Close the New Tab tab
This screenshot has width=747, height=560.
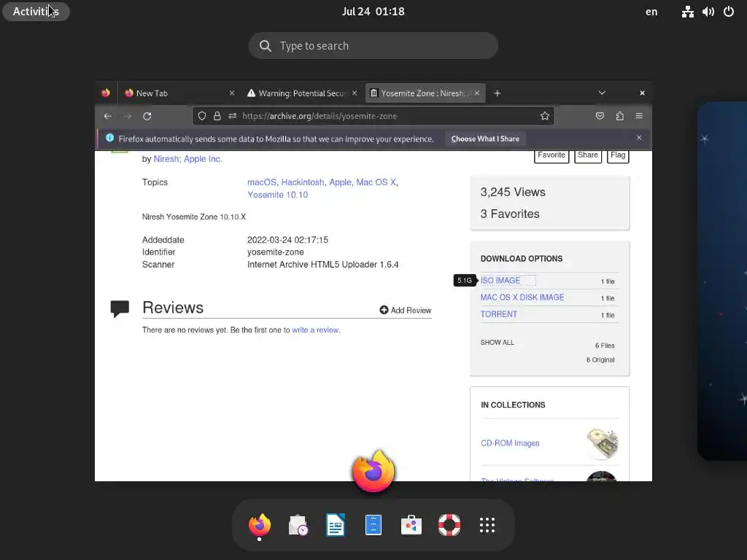click(x=232, y=93)
